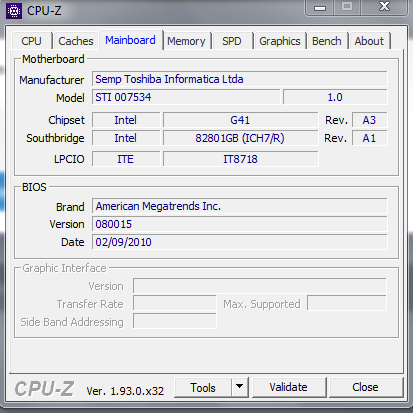The image size is (413, 413).
Task: Open the Bench tab
Action: [327, 41]
